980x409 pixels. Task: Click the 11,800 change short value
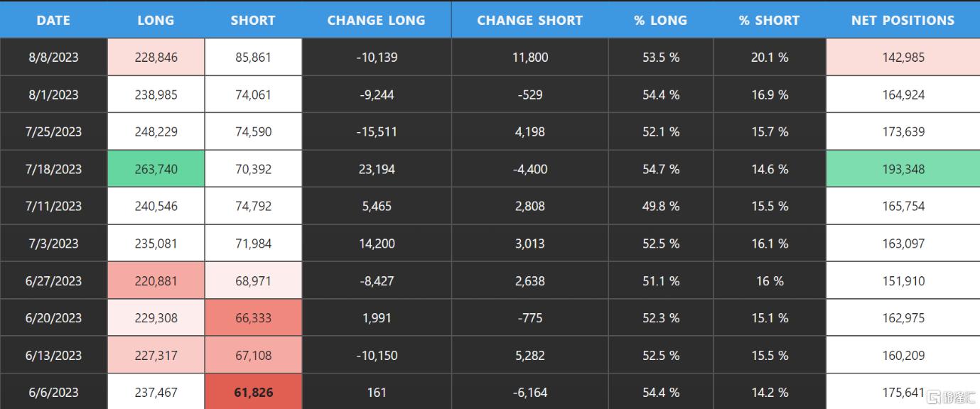click(x=530, y=58)
